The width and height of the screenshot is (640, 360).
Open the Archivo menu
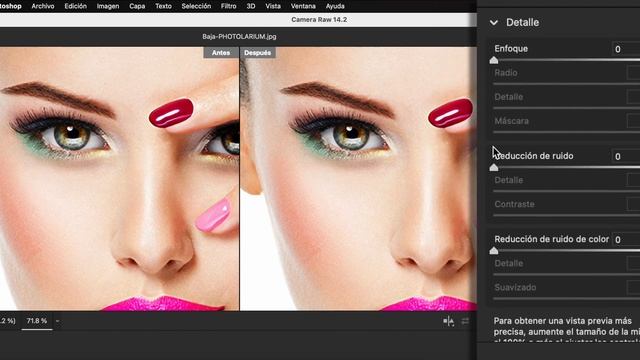click(x=42, y=6)
